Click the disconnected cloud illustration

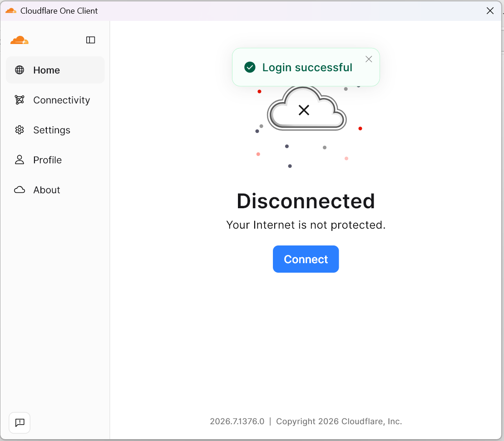tap(306, 108)
